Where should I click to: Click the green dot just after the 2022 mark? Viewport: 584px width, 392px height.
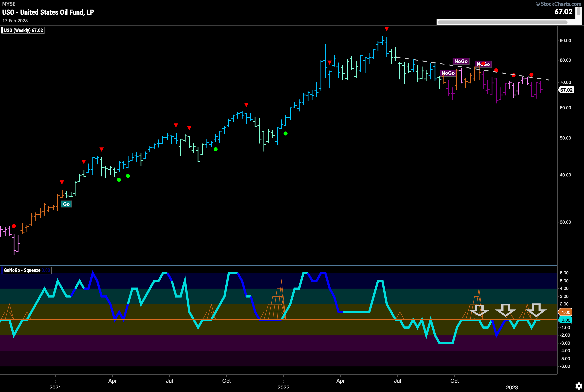tap(286, 134)
